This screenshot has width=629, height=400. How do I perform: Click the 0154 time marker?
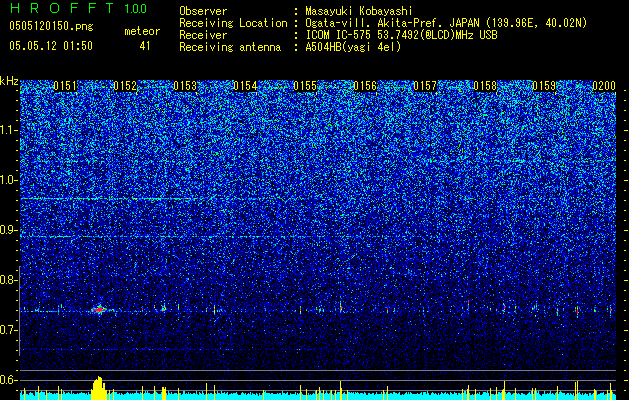coord(245,86)
